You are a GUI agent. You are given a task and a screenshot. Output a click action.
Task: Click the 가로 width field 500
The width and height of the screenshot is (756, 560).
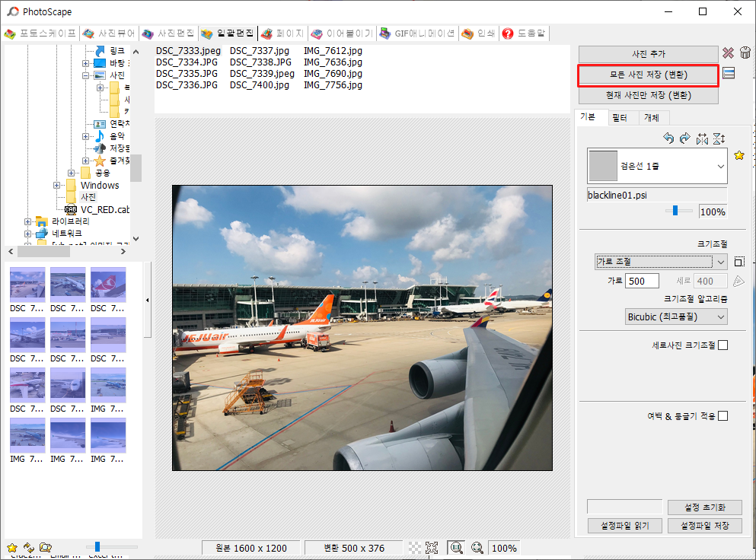pos(642,281)
